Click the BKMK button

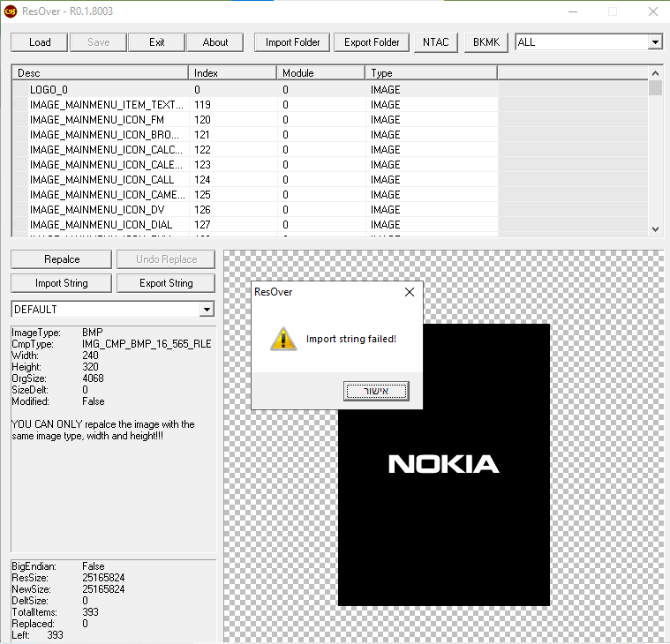(x=486, y=42)
